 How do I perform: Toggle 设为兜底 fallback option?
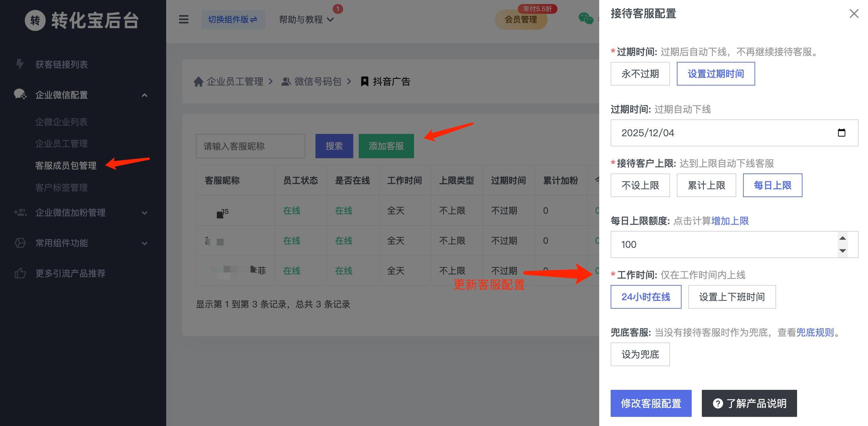point(640,354)
